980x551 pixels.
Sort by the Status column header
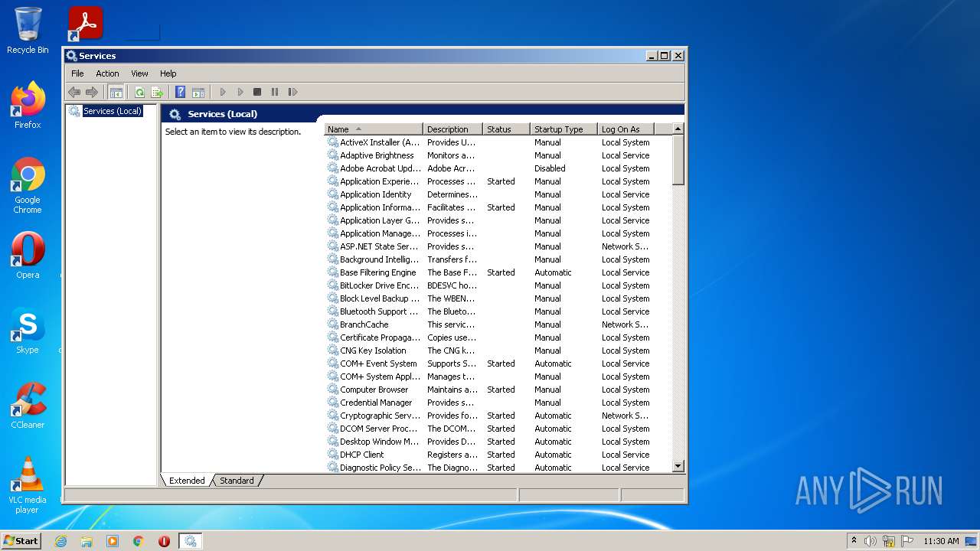click(506, 129)
